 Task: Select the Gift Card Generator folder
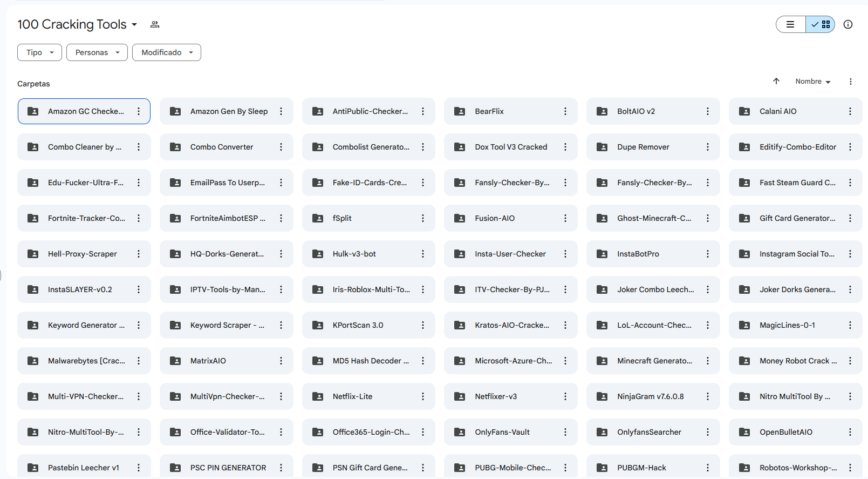point(796,218)
